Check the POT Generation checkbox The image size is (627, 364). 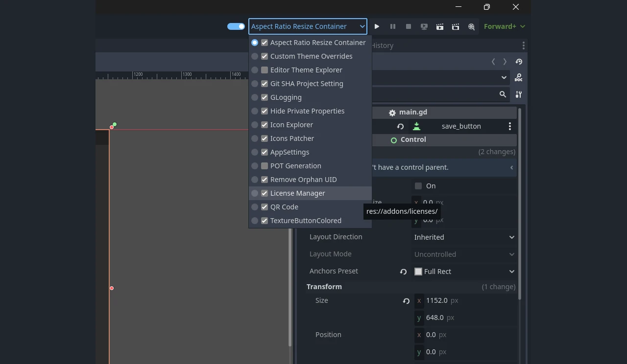pyautogui.click(x=265, y=166)
